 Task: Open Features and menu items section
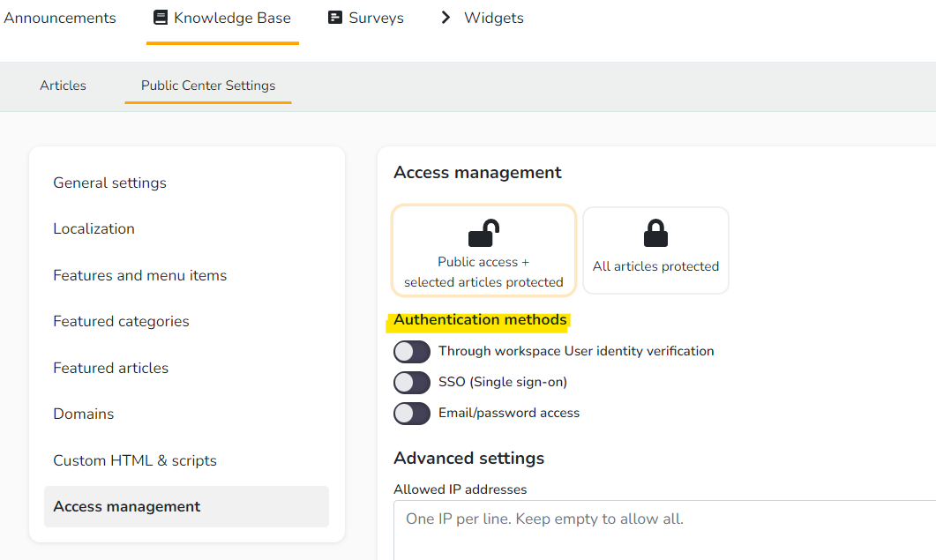coord(139,275)
